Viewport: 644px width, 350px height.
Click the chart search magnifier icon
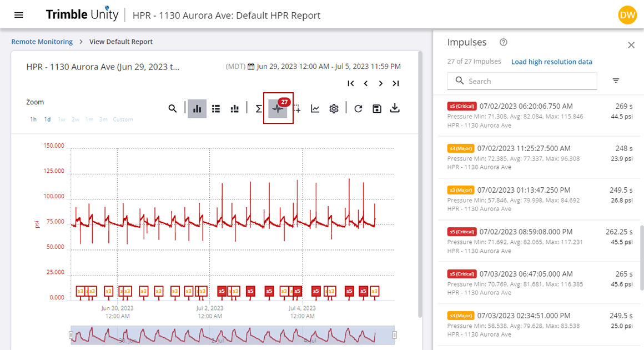(x=173, y=108)
